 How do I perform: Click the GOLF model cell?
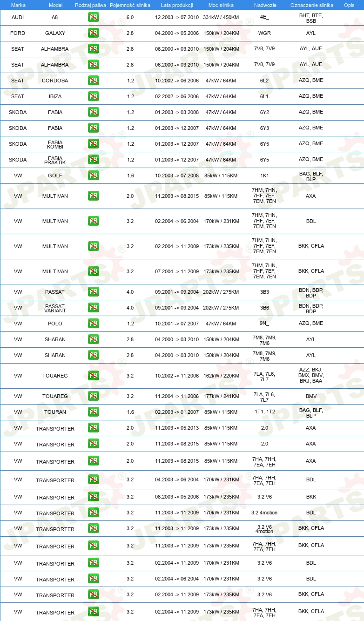coord(55,175)
